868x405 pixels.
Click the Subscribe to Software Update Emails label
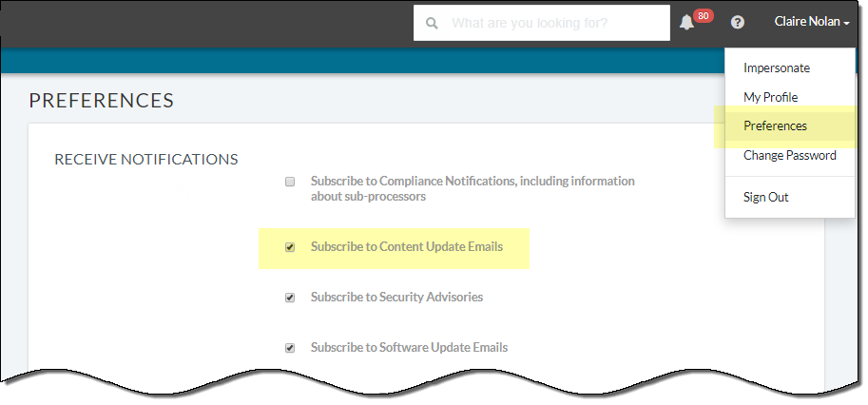pyautogui.click(x=409, y=348)
